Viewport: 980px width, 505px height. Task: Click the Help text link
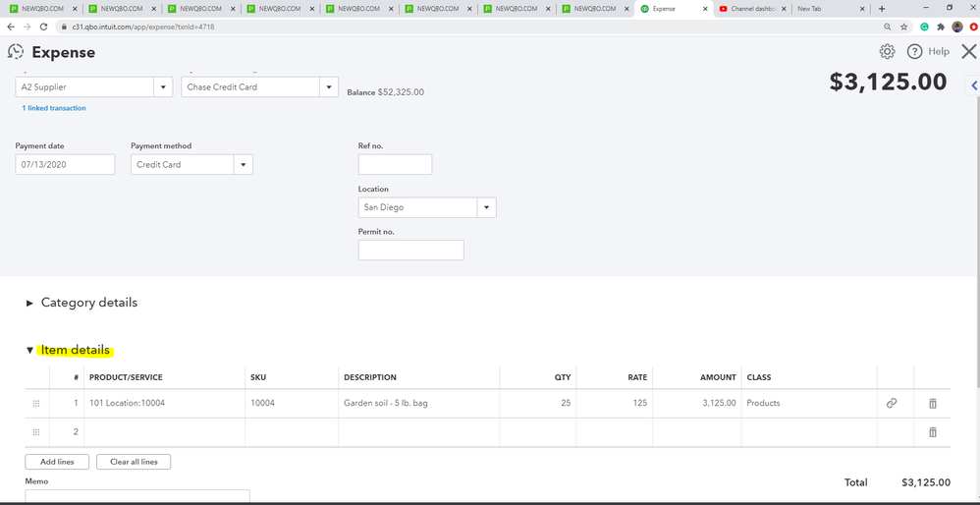(x=939, y=52)
